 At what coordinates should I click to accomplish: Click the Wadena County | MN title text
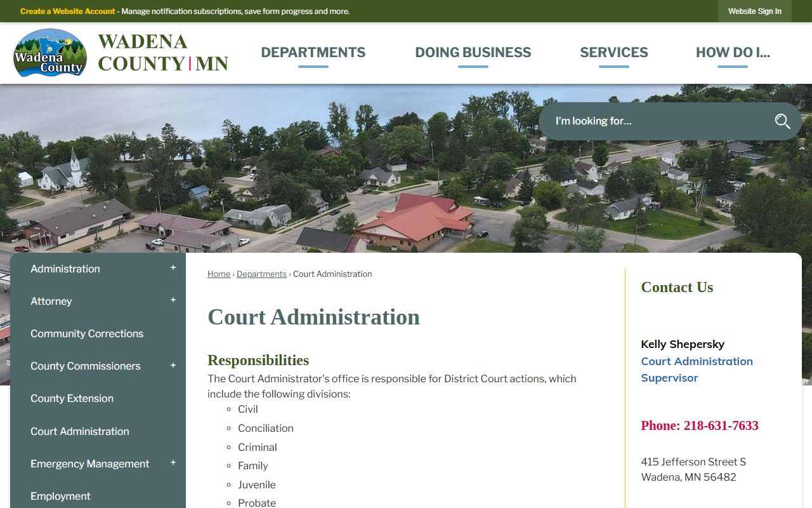[163, 53]
